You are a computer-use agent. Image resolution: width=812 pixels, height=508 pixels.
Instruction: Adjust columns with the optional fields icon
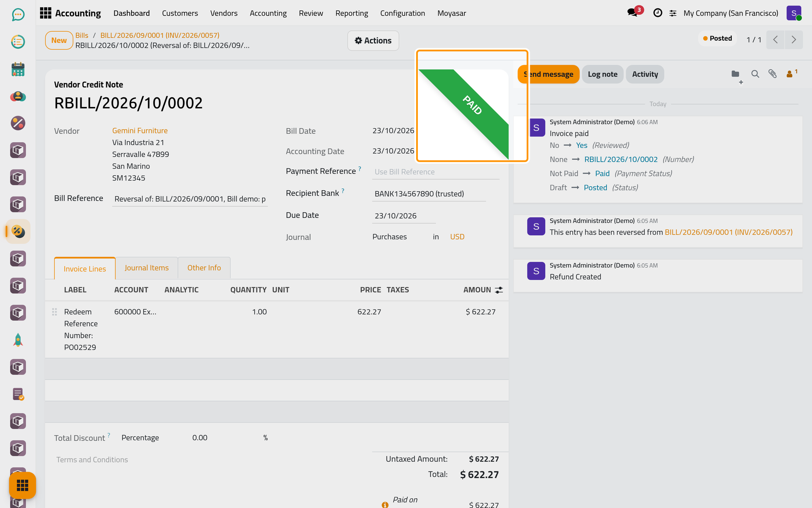(x=499, y=290)
